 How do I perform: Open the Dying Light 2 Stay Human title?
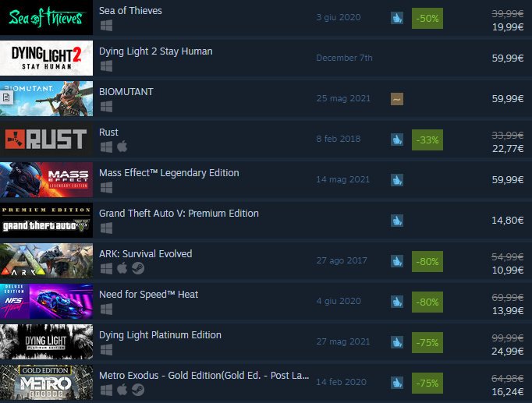coord(156,51)
